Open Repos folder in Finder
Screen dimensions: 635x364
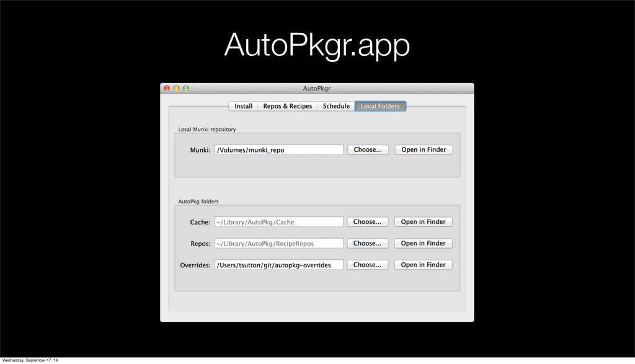coord(423,243)
